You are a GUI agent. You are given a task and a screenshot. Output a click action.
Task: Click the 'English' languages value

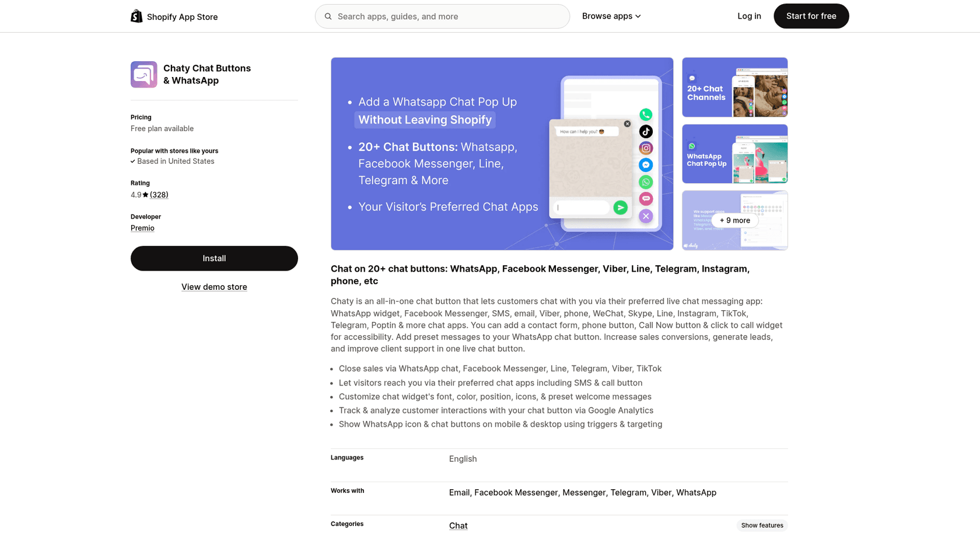(463, 459)
